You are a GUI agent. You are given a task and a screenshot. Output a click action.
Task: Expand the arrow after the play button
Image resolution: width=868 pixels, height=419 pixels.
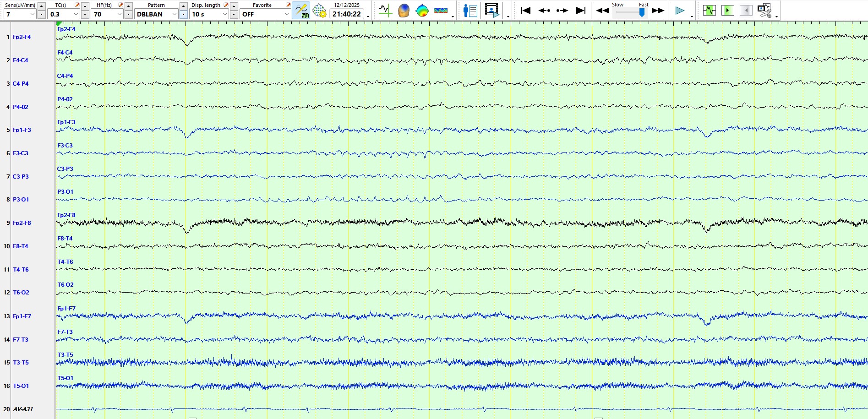coord(692,17)
